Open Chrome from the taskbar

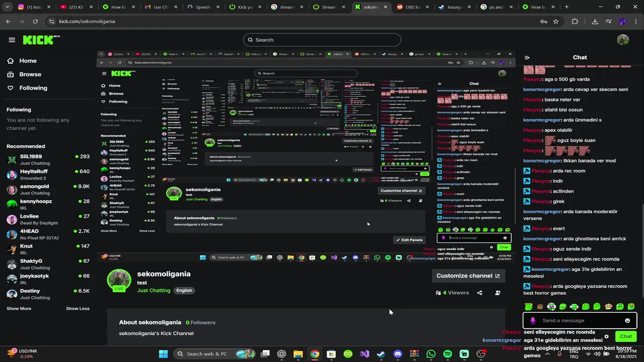(x=314, y=354)
